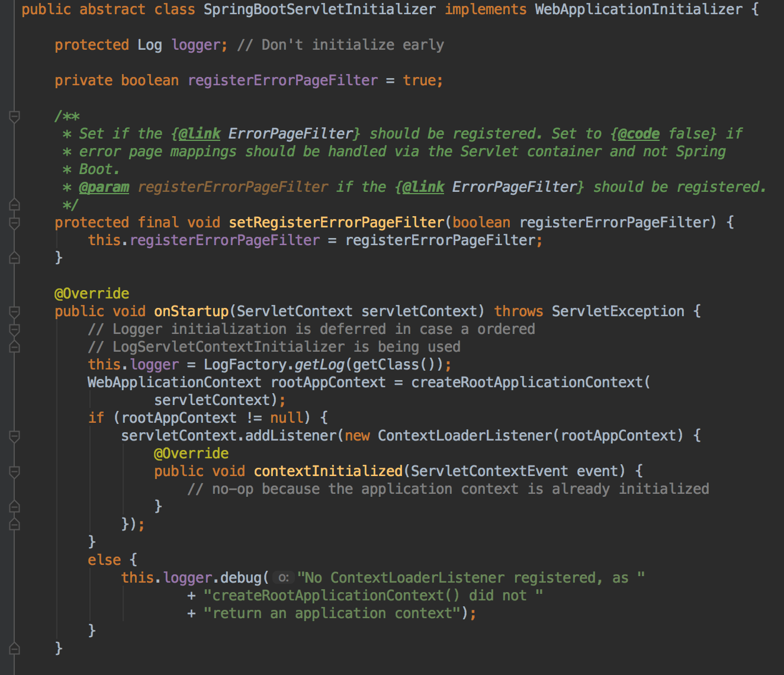
Task: Click the string "createRootApplicationContext() did not "
Action: (374, 596)
